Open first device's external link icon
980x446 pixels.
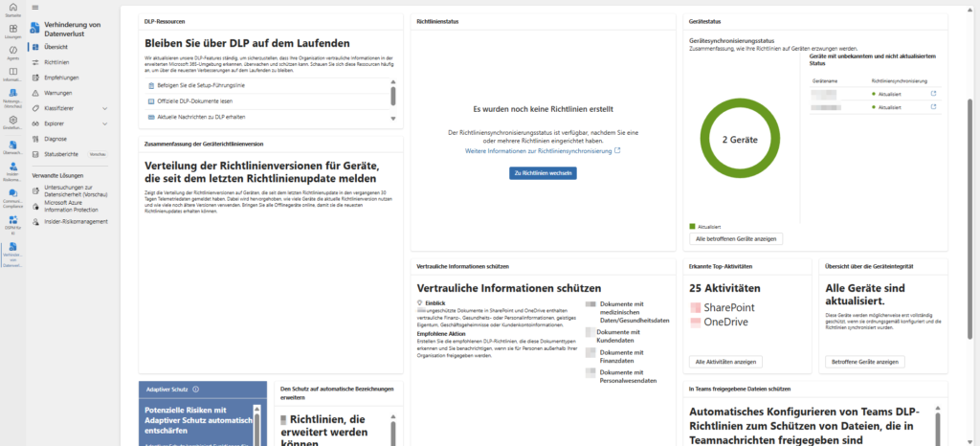click(x=933, y=94)
